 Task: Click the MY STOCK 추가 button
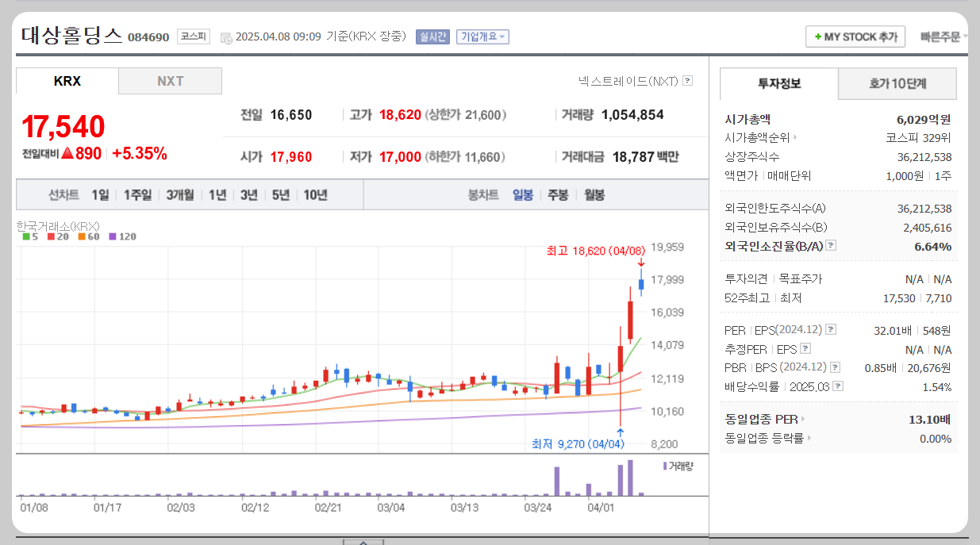855,36
